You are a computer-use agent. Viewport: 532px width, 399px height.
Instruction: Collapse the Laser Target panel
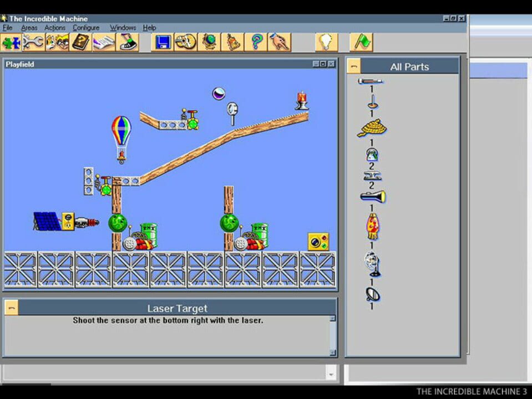pyautogui.click(x=12, y=308)
